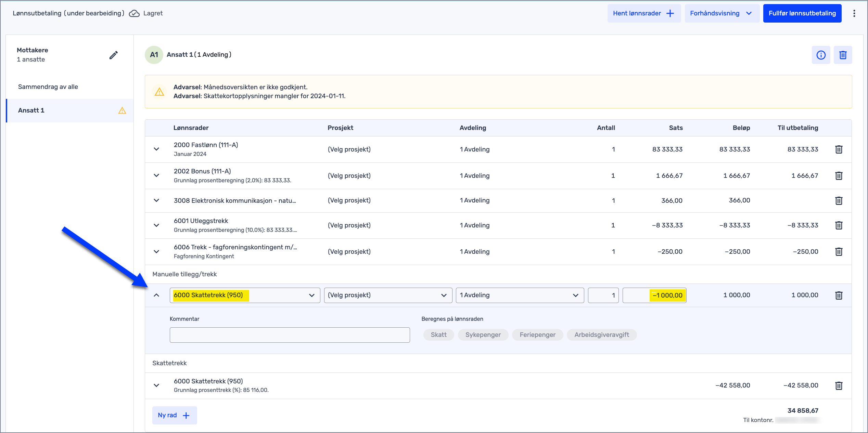Open the Forhåndsvisning dropdown
The width and height of the screenshot is (868, 433).
click(722, 13)
